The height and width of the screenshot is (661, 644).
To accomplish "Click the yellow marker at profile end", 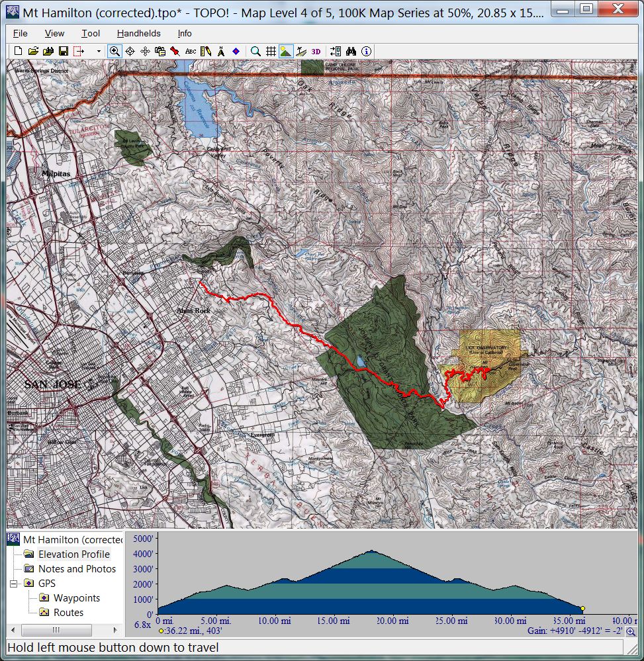I will tap(582, 609).
